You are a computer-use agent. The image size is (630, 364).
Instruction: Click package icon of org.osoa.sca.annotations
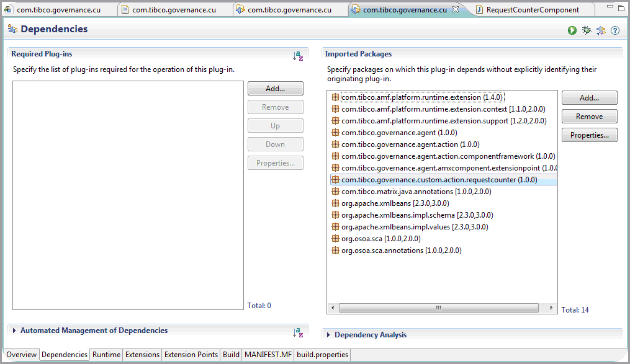tap(335, 251)
